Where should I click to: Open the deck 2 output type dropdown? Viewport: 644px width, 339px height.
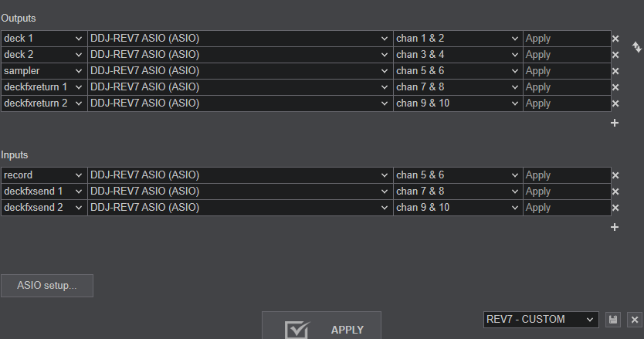click(x=44, y=55)
